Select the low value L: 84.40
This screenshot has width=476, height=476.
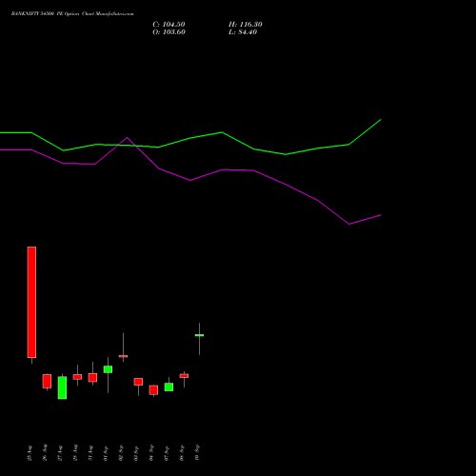pyautogui.click(x=243, y=32)
